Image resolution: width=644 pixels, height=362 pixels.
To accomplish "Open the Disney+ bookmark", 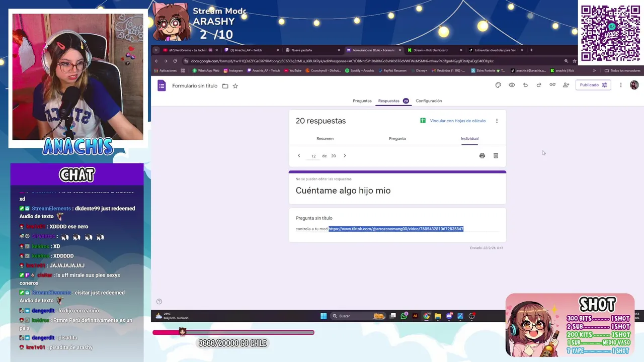I will 419,71.
